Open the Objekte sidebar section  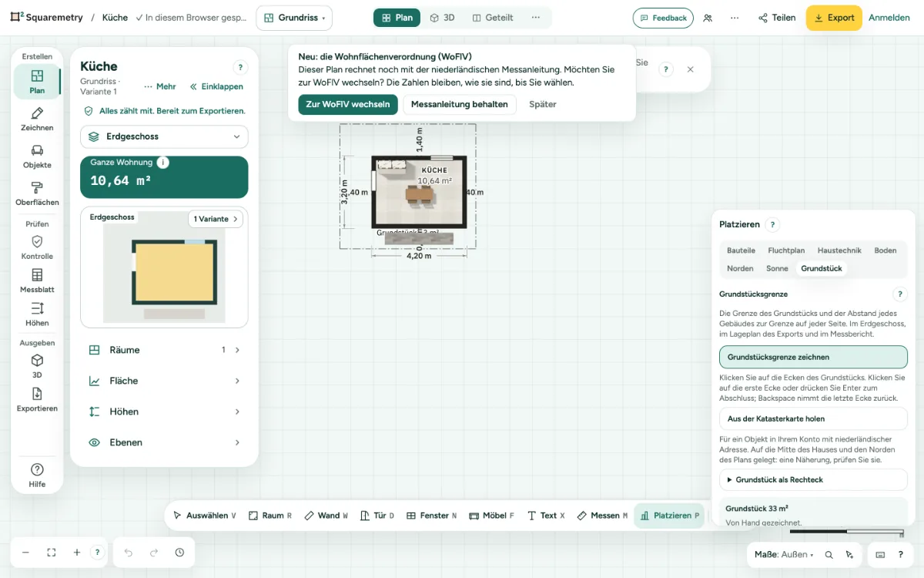coord(37,156)
